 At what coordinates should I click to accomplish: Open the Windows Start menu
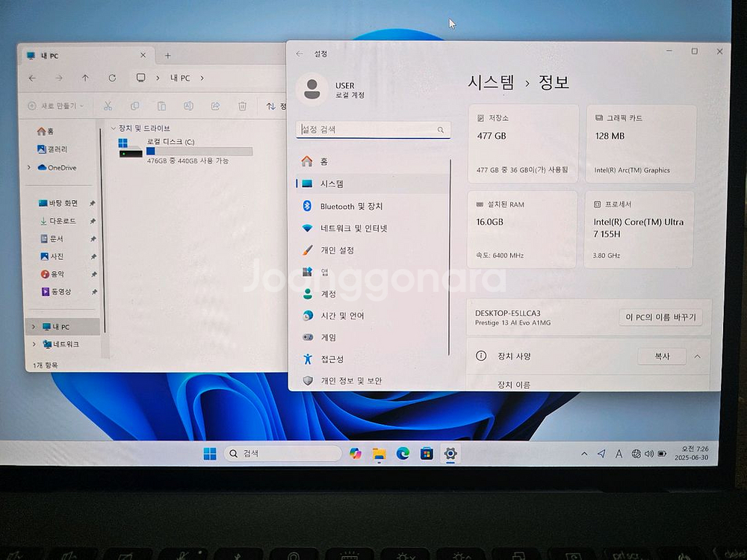tap(210, 454)
